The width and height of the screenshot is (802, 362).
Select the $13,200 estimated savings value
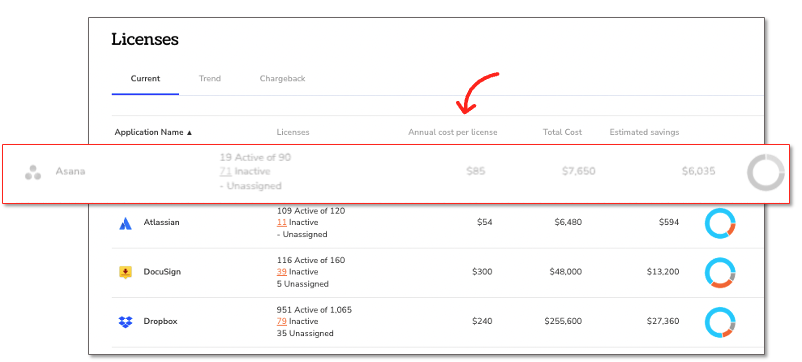663,272
